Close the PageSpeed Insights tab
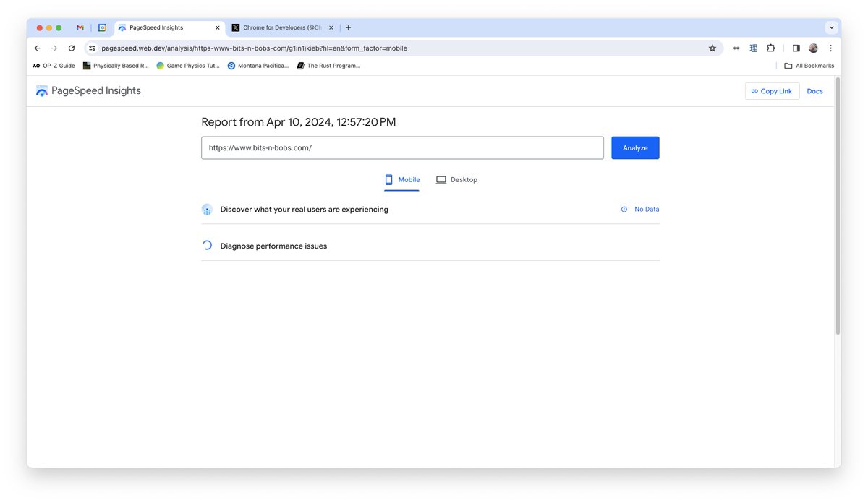Screen dimensions: 868x503 [217, 27]
